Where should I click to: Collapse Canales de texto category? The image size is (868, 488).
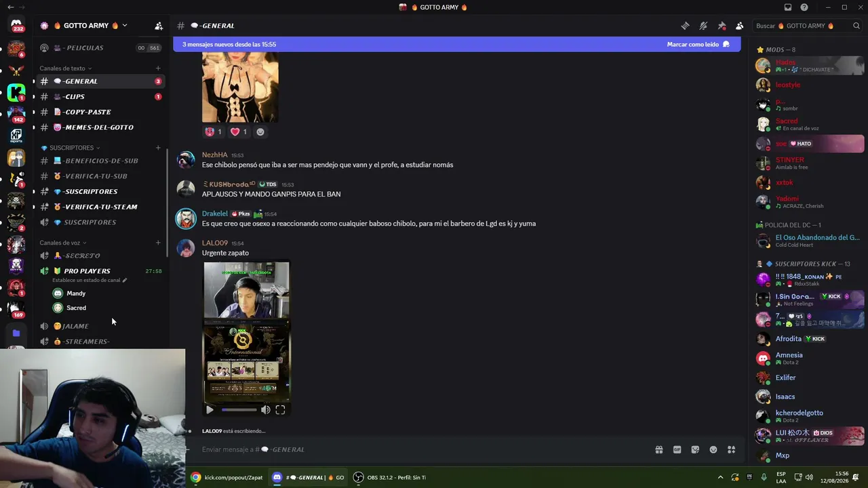[x=66, y=68]
